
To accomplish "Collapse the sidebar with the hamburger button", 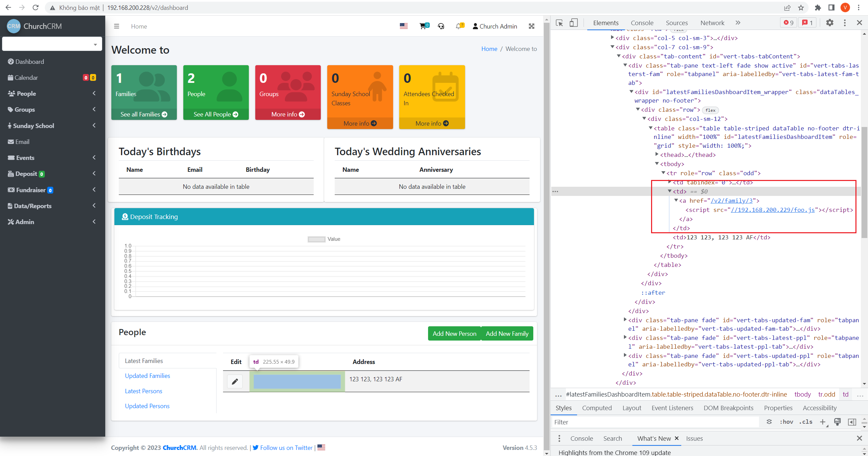I will 116,26.
